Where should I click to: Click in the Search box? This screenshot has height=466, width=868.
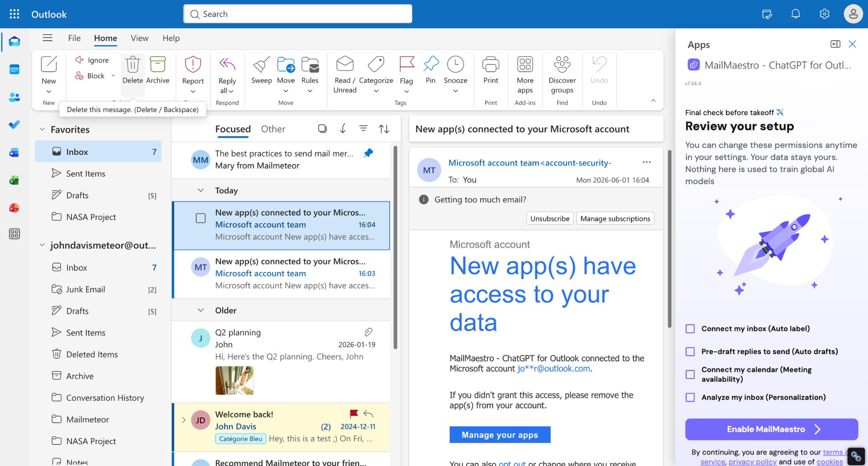(297, 14)
